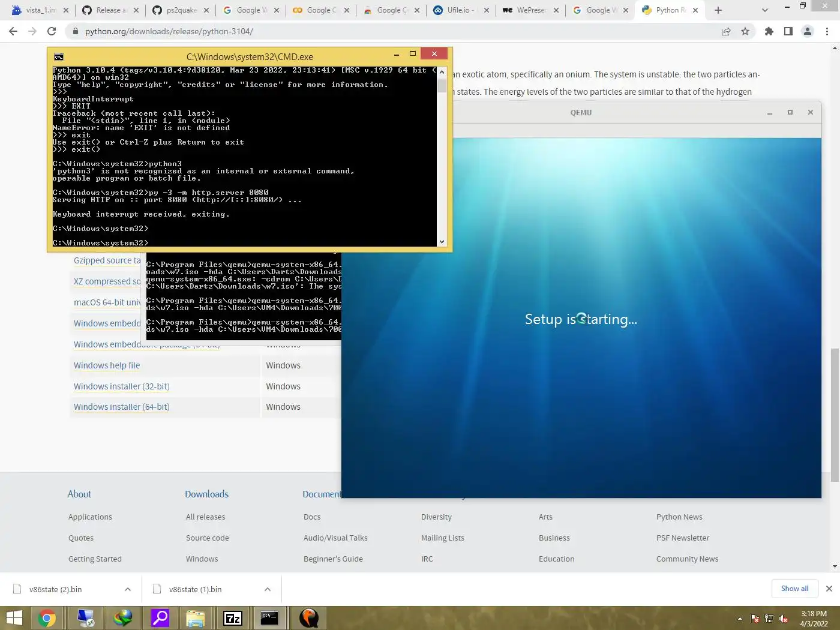Open 7-Zip from the taskbar
This screenshot has width=840, height=630.
point(233,618)
